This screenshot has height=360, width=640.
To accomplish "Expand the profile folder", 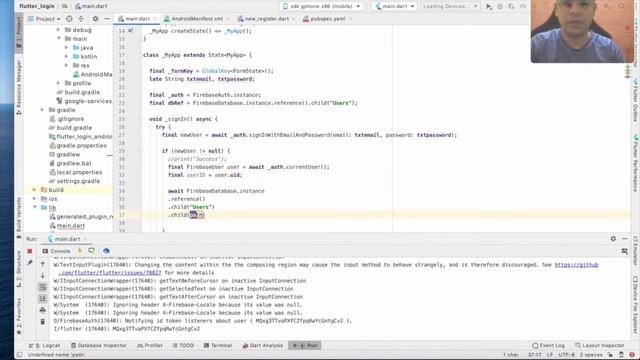I will click(58, 83).
